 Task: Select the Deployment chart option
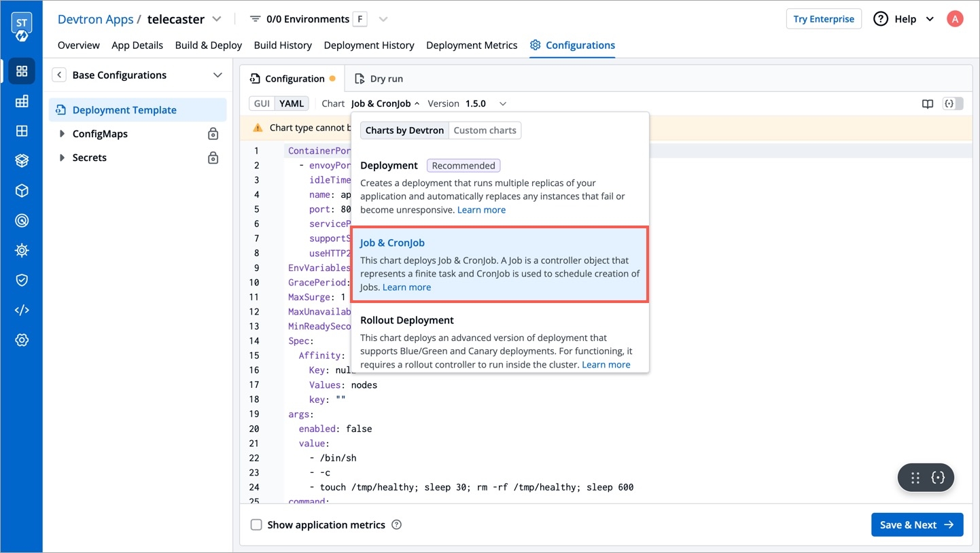(x=389, y=166)
